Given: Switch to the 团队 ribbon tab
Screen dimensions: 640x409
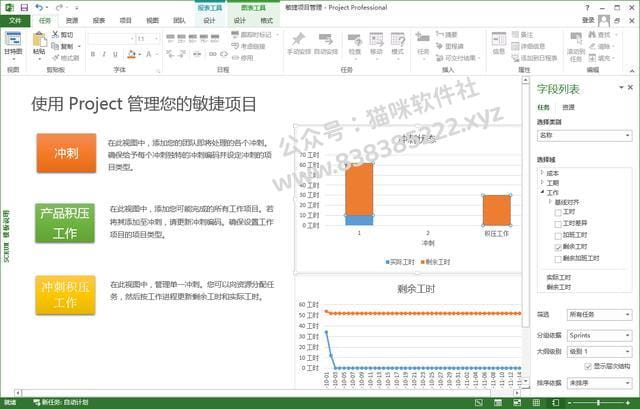Looking at the screenshot, I should (179, 20).
